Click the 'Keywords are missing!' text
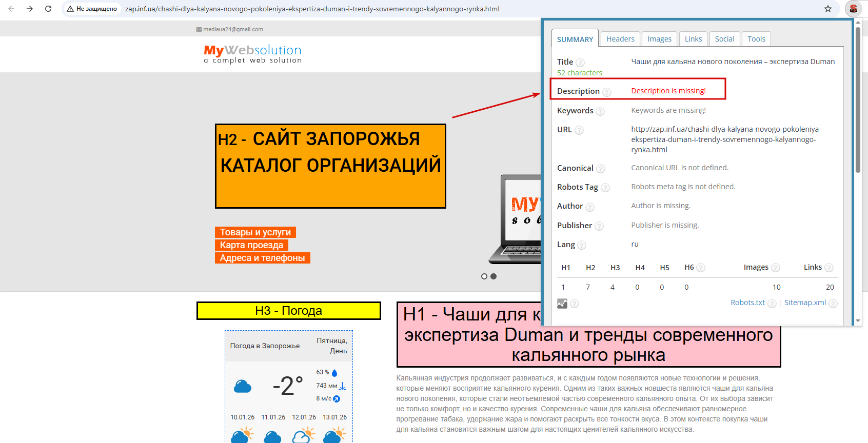Screen dimensions: 868x443 (668, 110)
